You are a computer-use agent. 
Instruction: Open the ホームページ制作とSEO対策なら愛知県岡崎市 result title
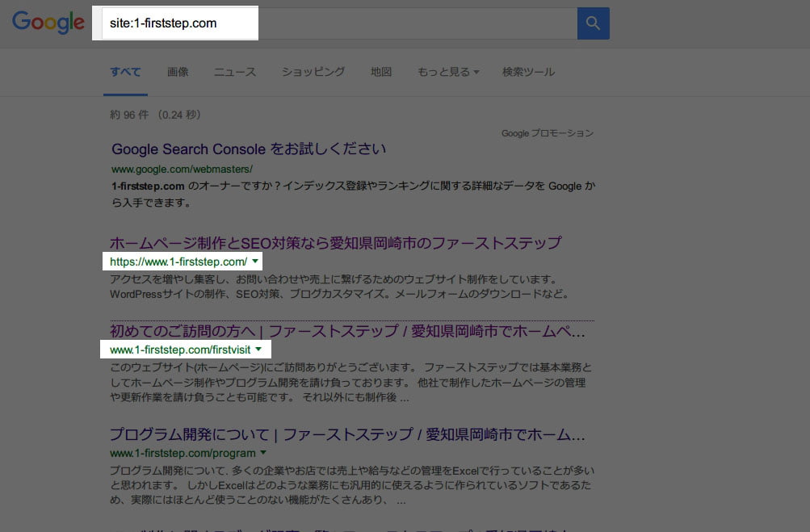point(336,243)
